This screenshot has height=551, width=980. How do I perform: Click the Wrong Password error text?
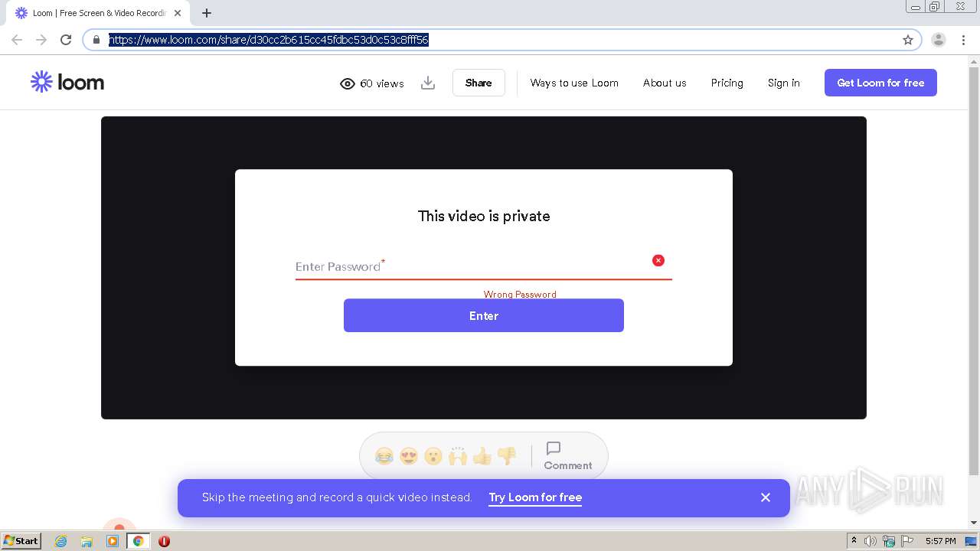pos(520,294)
